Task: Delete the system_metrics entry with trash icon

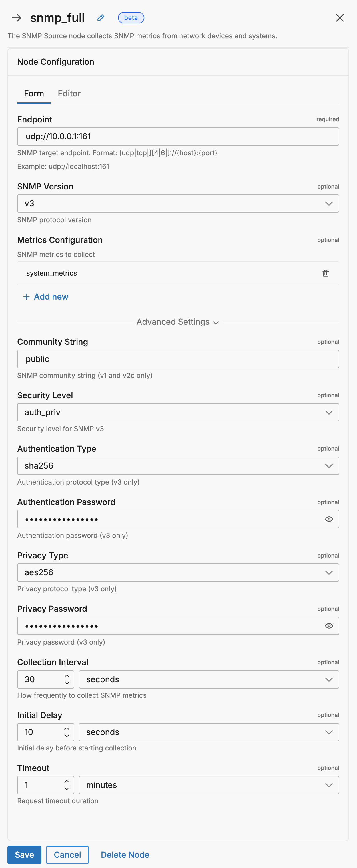Action: pos(325,273)
